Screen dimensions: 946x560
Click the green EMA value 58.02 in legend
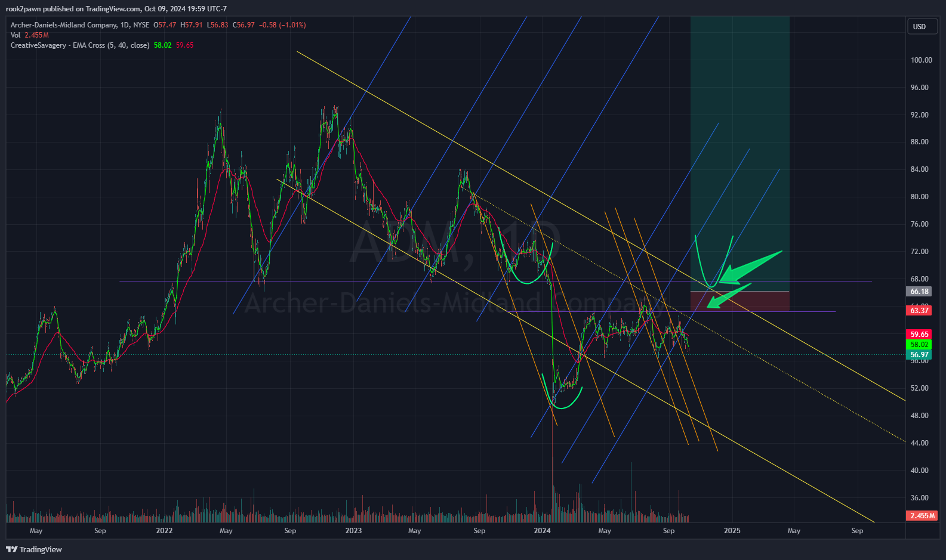(162, 45)
